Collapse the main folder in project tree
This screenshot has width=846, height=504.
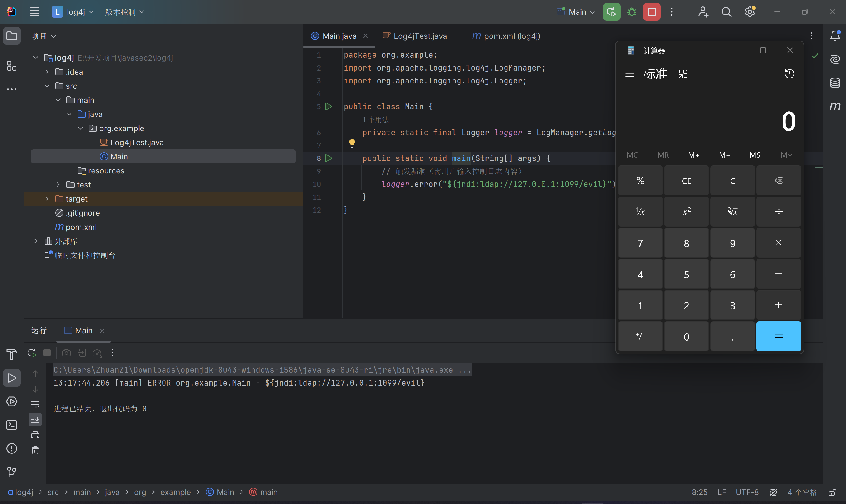tap(58, 100)
